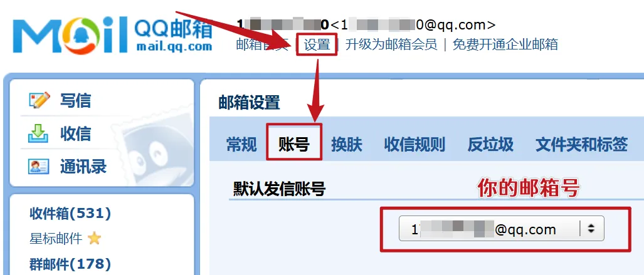Open the 写信 compose link
The image size is (644, 275).
pos(76,101)
